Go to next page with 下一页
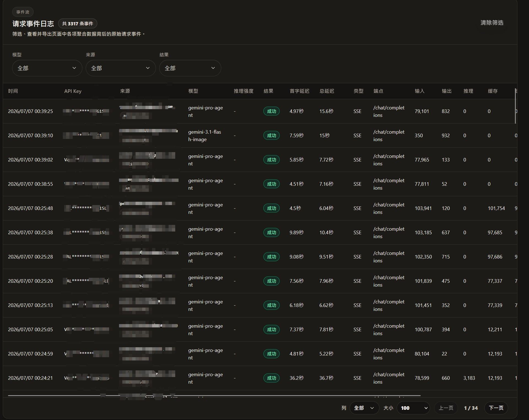 point(496,408)
